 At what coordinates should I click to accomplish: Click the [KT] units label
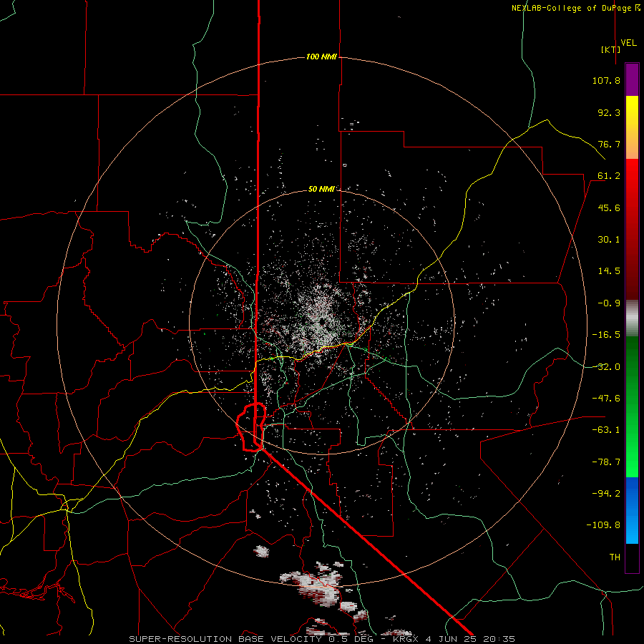(x=611, y=49)
